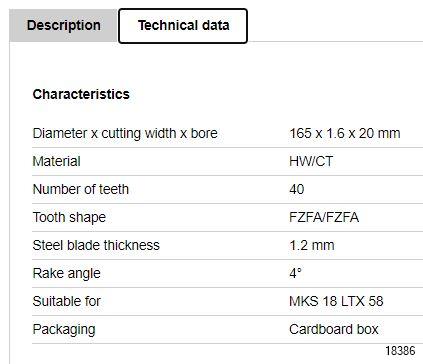Switch to the Description tab
The image size is (423, 364).
pos(64,26)
